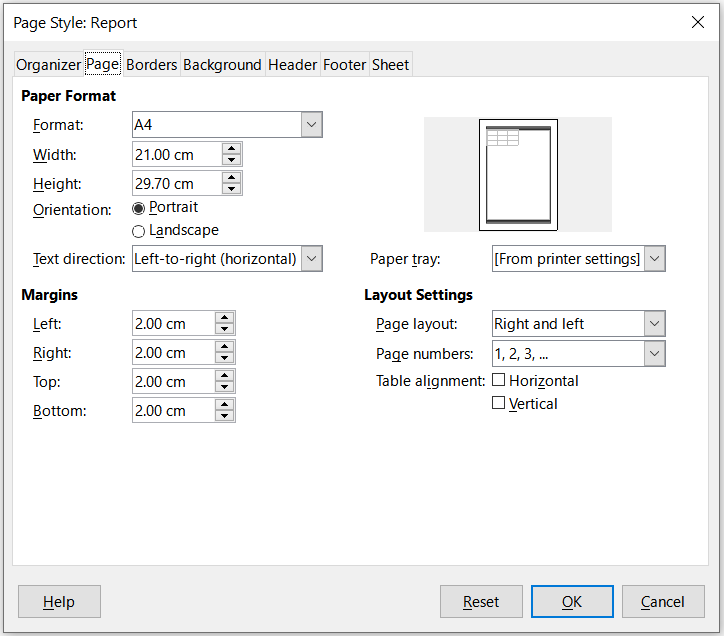Decrease the Left margin value
The height and width of the screenshot is (636, 724).
[224, 329]
